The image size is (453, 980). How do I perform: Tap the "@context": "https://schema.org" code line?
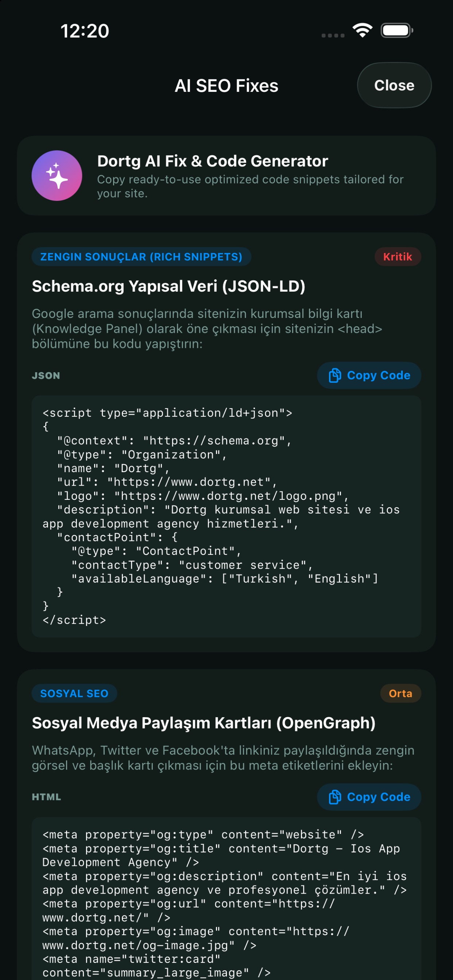(x=174, y=440)
